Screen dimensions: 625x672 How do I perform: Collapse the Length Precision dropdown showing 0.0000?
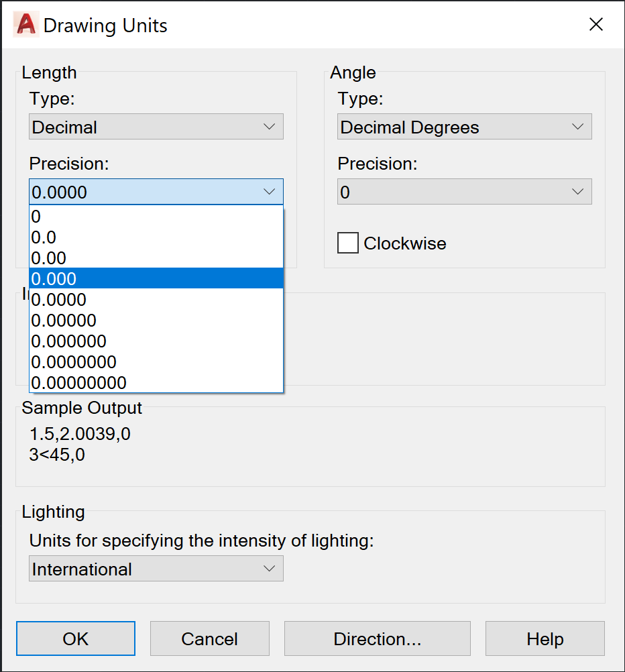(x=156, y=192)
